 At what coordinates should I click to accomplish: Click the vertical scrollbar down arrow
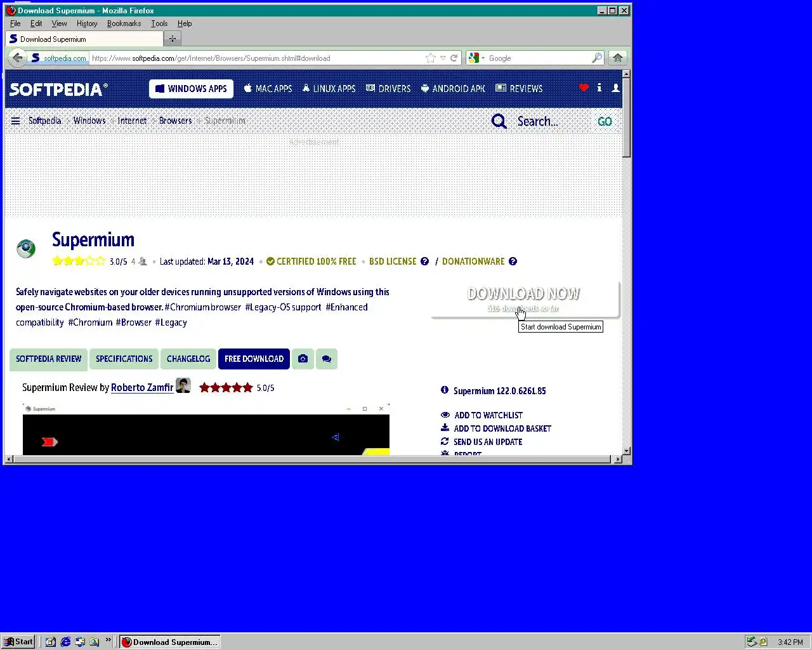coord(626,451)
